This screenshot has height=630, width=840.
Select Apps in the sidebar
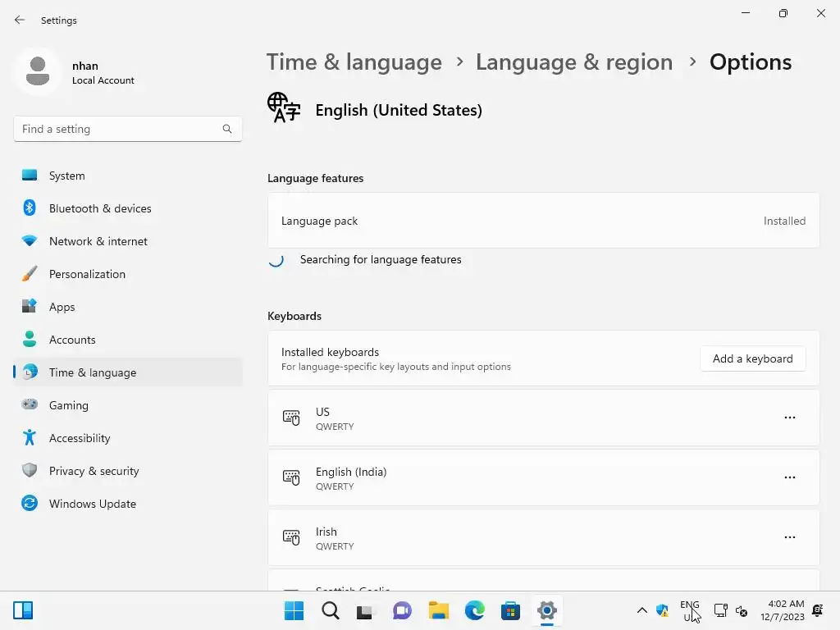[127, 307]
